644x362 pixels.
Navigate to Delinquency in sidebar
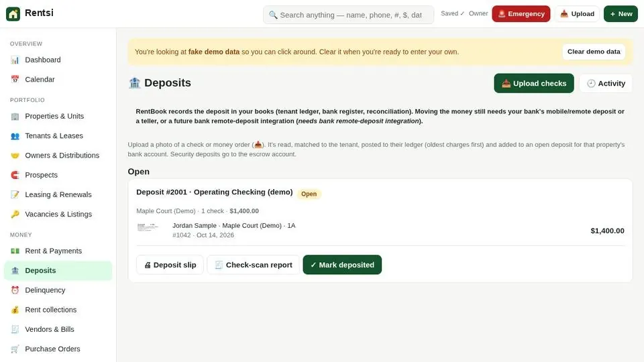click(58, 290)
